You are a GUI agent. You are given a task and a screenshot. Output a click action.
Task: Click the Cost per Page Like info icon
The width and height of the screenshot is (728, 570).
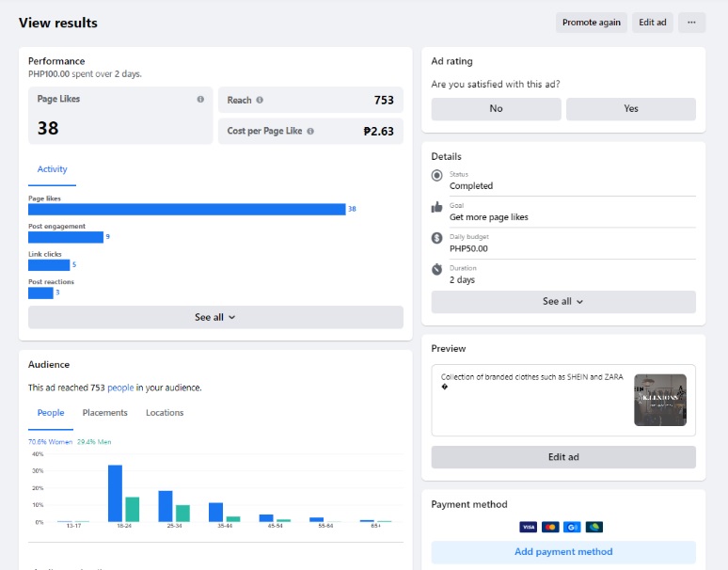click(x=310, y=132)
